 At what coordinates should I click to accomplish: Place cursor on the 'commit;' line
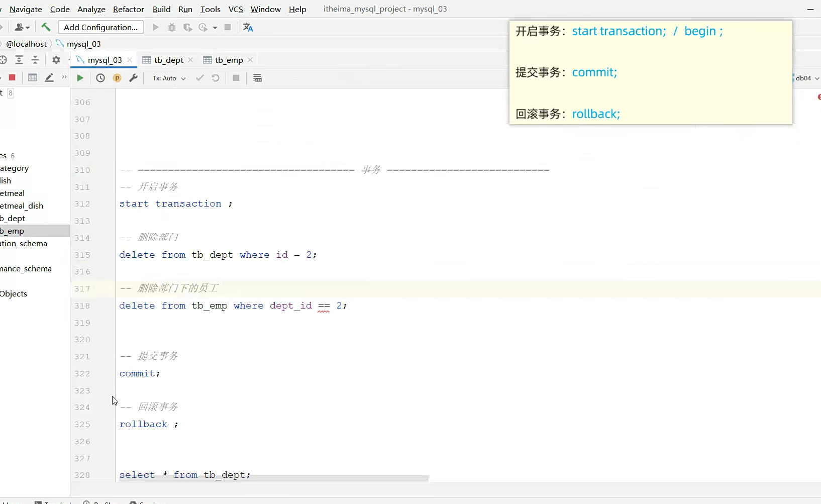(x=140, y=373)
